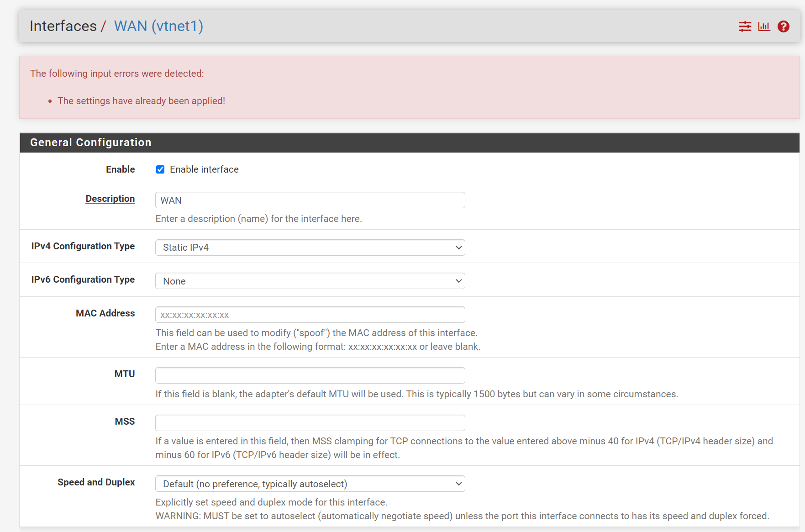Click the 'Speed and Duplex' label

click(96, 482)
